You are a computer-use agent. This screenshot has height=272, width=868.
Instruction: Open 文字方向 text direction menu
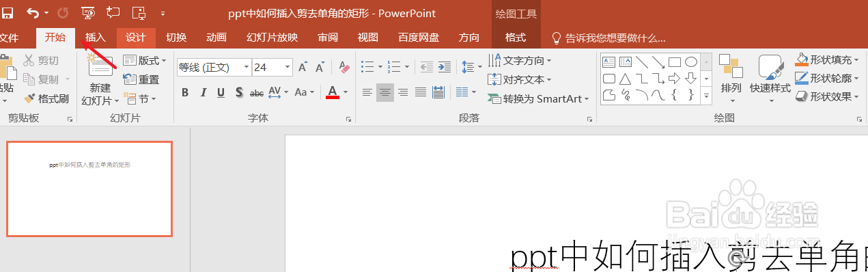520,61
